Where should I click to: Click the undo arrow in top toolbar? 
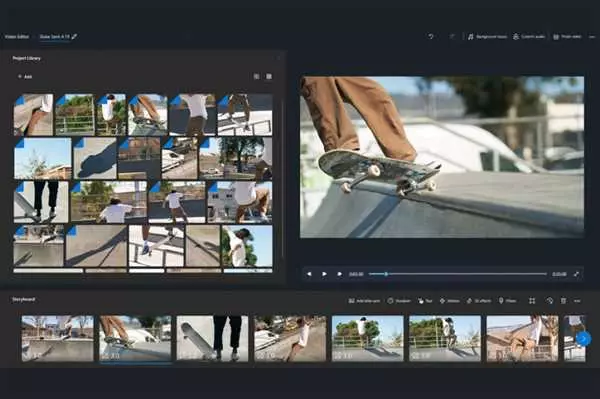(430, 37)
